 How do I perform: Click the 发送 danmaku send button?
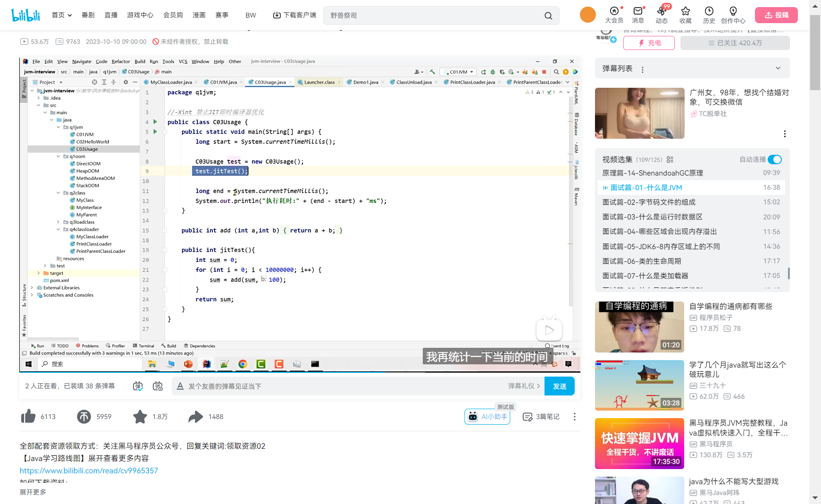560,386
